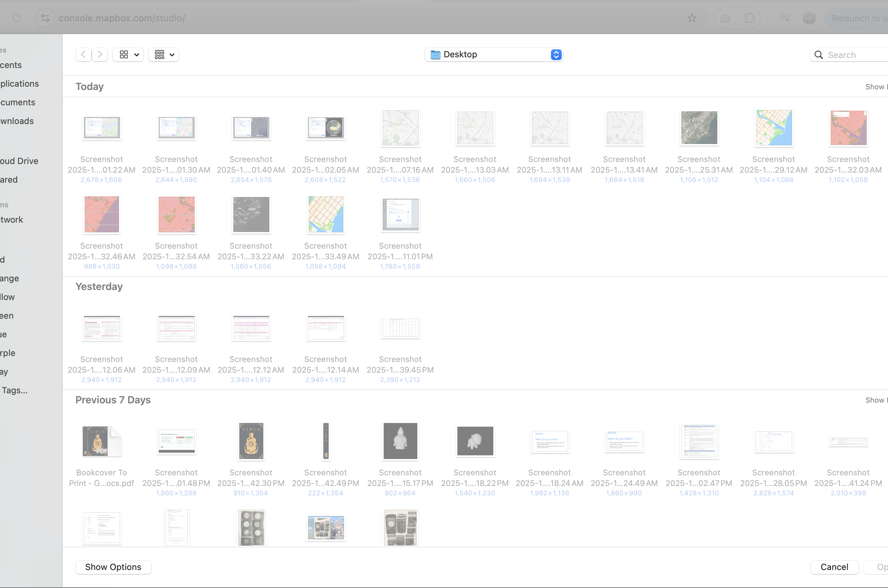Click the Cancel button
This screenshot has width=888, height=588.
click(x=834, y=567)
